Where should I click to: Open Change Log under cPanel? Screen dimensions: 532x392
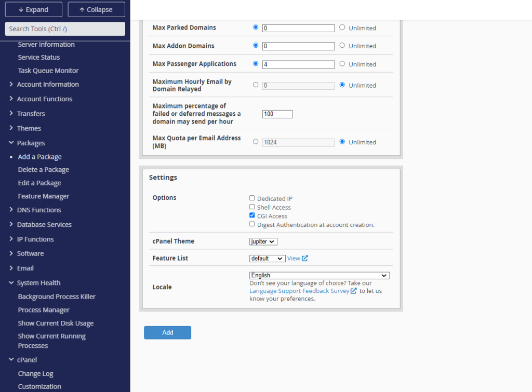36,373
